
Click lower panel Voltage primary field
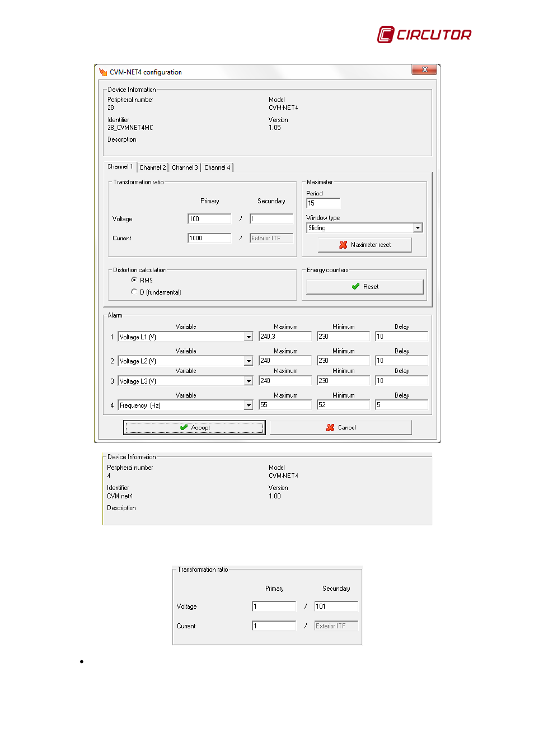point(274,606)
